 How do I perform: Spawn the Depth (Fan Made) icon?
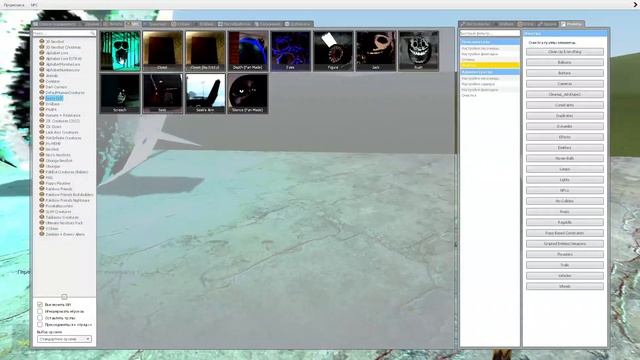coord(248,51)
